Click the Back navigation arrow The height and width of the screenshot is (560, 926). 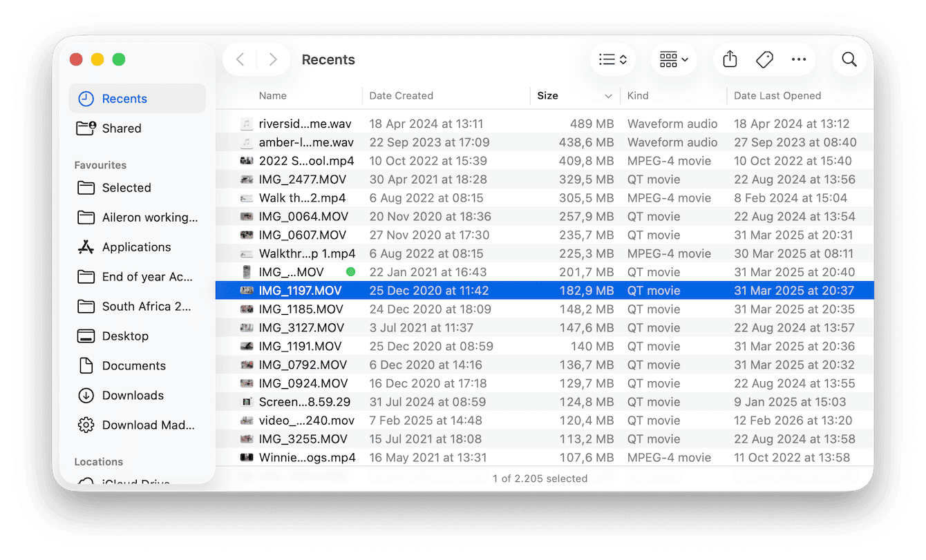pyautogui.click(x=239, y=59)
